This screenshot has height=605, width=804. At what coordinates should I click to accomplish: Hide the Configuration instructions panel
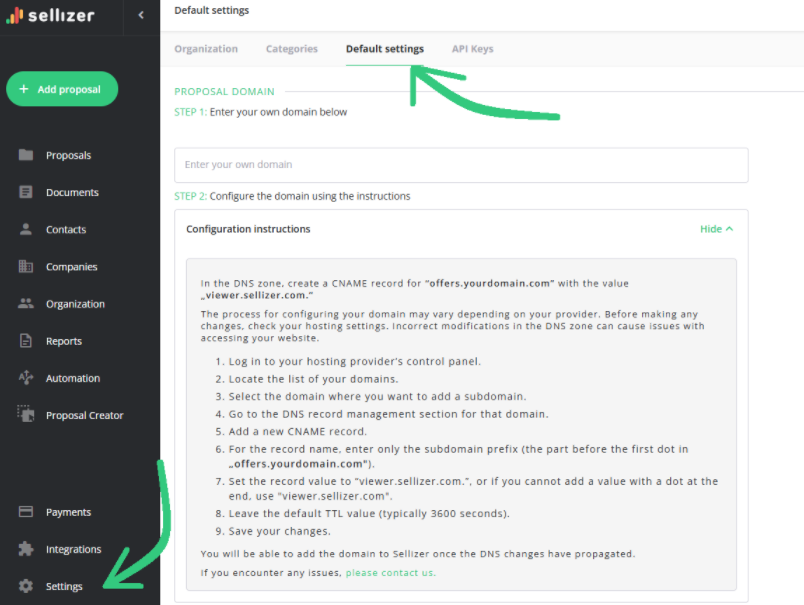[716, 229]
